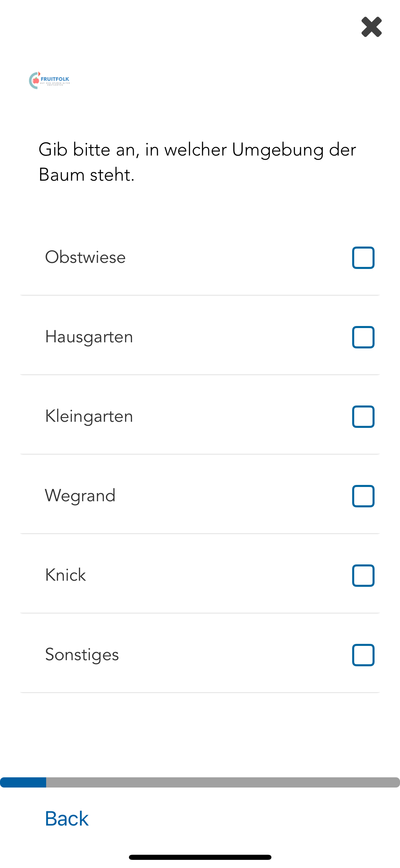Close the survey with the X icon
The height and width of the screenshot is (868, 400).
[x=372, y=27]
